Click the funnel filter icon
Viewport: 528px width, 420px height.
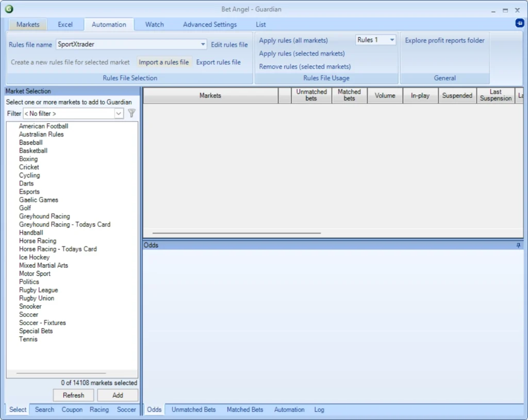(x=131, y=113)
